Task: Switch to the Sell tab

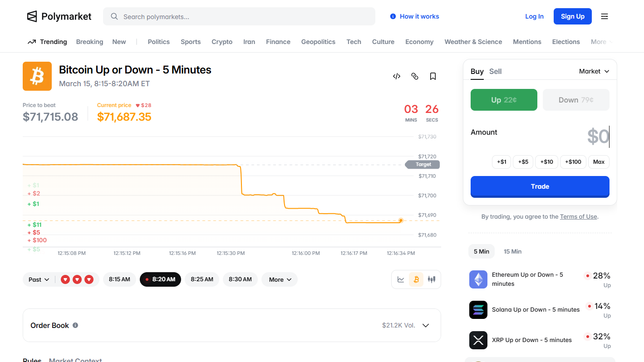Action: tap(495, 71)
